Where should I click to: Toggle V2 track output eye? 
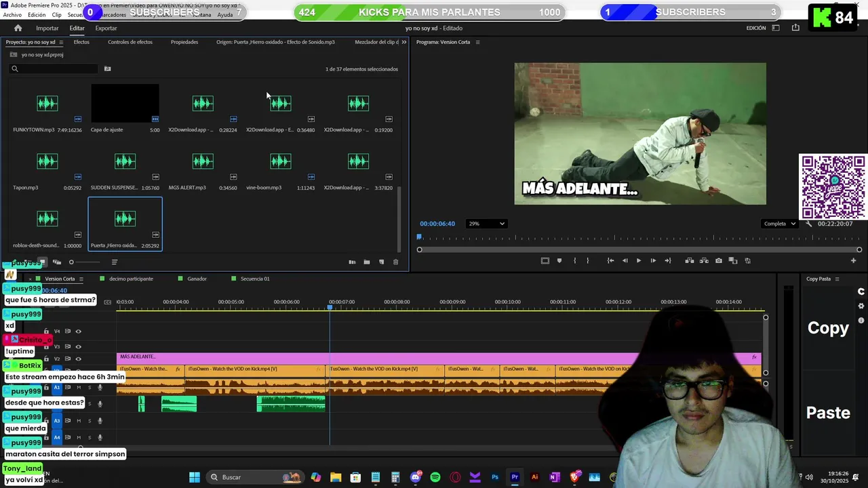[x=79, y=359]
